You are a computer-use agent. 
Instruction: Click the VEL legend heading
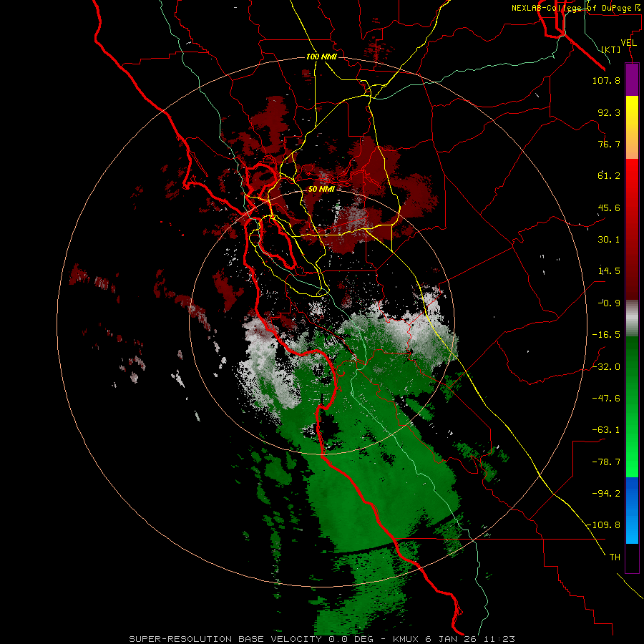pos(628,43)
